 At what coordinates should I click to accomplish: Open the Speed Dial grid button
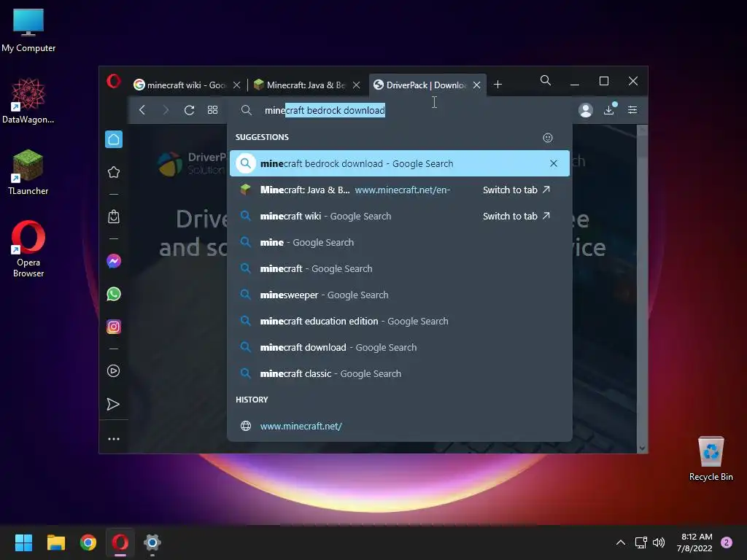point(212,110)
